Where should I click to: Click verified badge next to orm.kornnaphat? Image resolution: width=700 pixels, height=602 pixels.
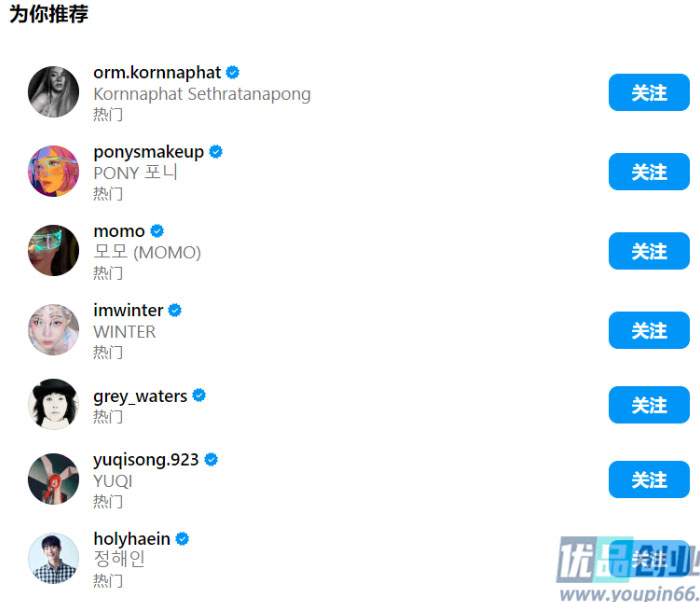pos(233,72)
